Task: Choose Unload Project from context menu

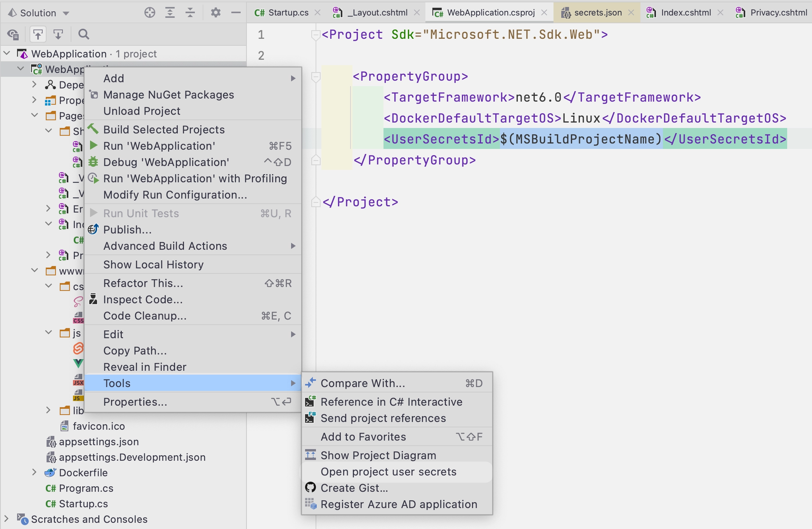Action: click(x=193, y=111)
